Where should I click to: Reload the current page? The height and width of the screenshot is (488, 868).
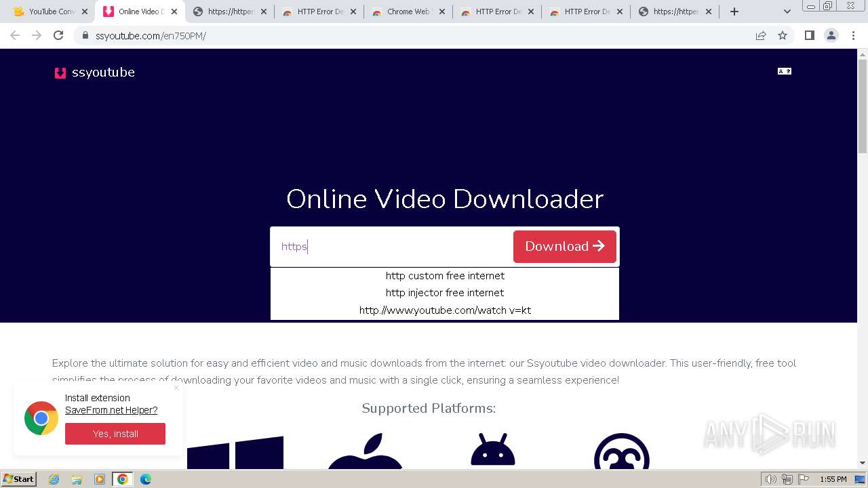pyautogui.click(x=58, y=36)
